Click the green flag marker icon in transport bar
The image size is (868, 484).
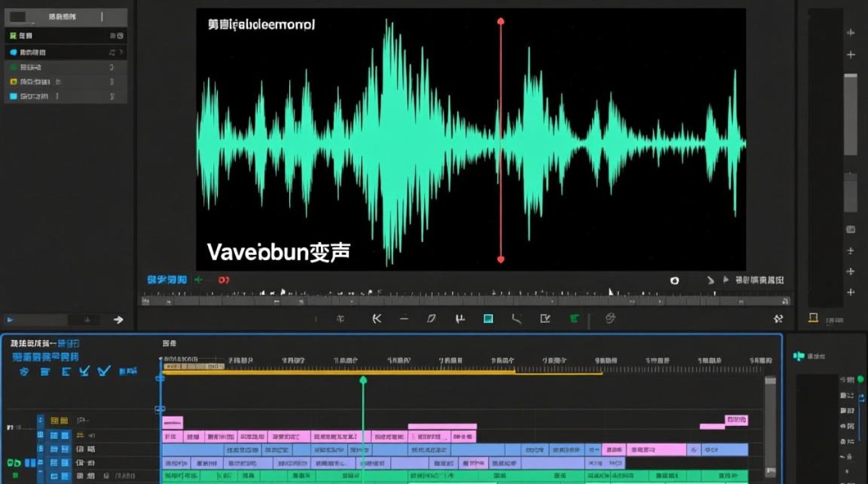574,318
